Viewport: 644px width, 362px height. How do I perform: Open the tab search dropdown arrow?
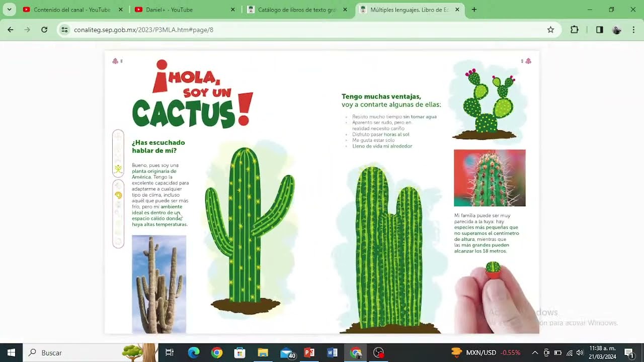click(9, 10)
